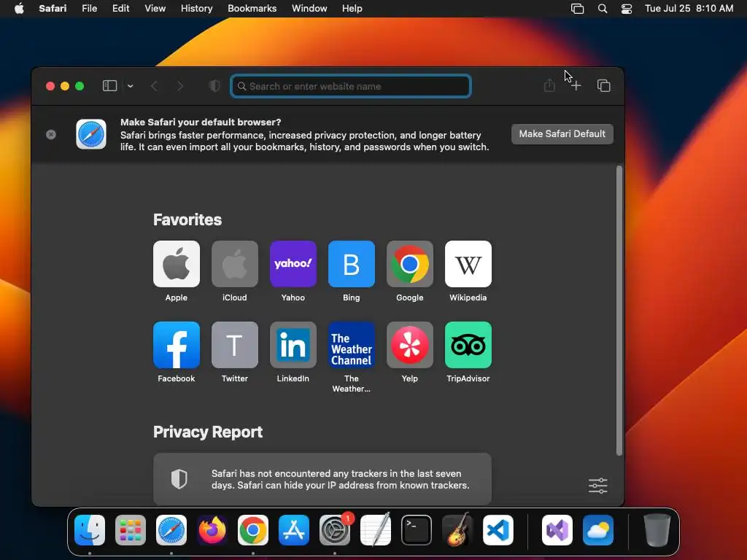Launch Visual Studio Code from the dock

[498, 530]
